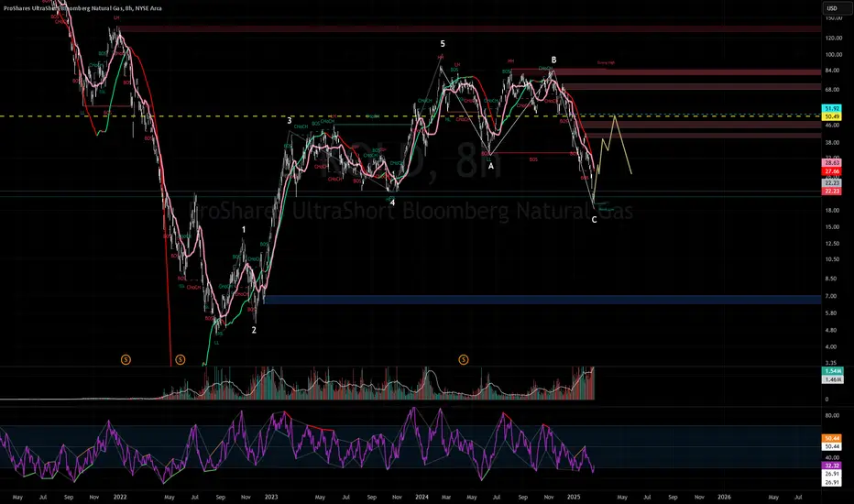The width and height of the screenshot is (854, 504).
Task: Click the S marker below the 2024 price action
Action: pyautogui.click(x=464, y=359)
